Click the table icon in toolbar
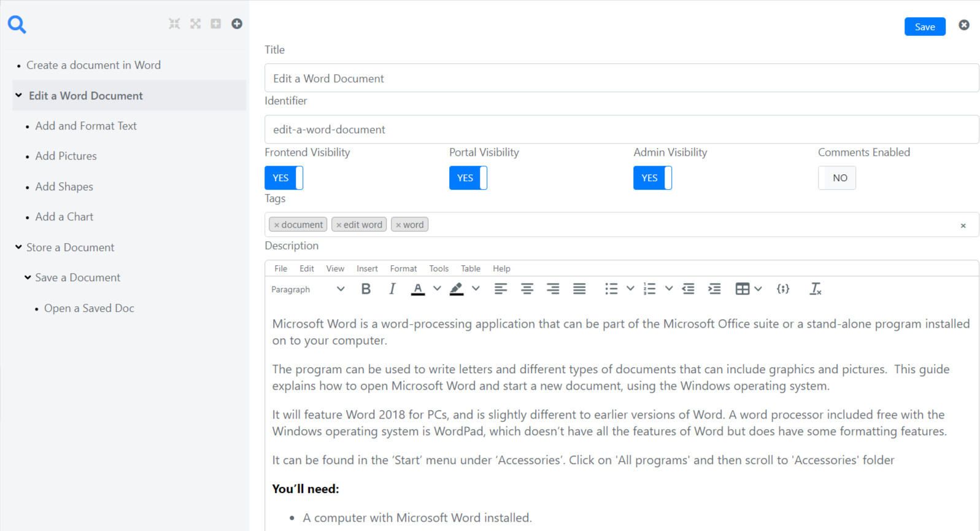This screenshot has height=531, width=980. click(743, 289)
